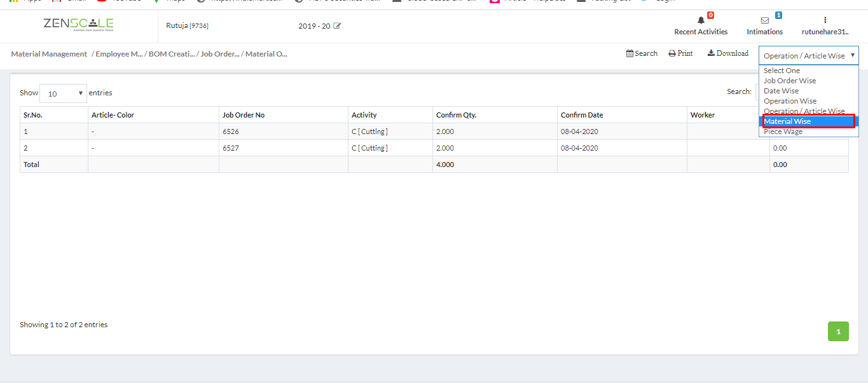The width and height of the screenshot is (868, 385).
Task: Open Recent Activities bell icon
Action: click(701, 20)
